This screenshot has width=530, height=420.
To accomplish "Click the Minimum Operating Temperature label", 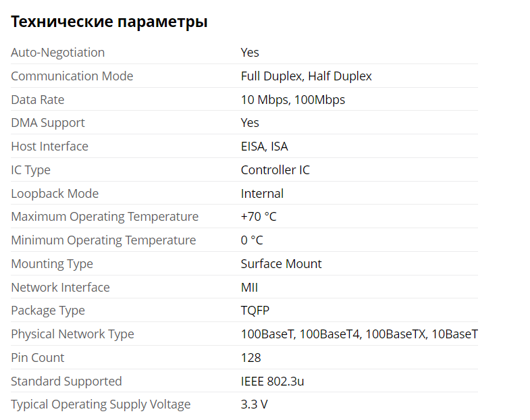I will pyautogui.click(x=103, y=240).
